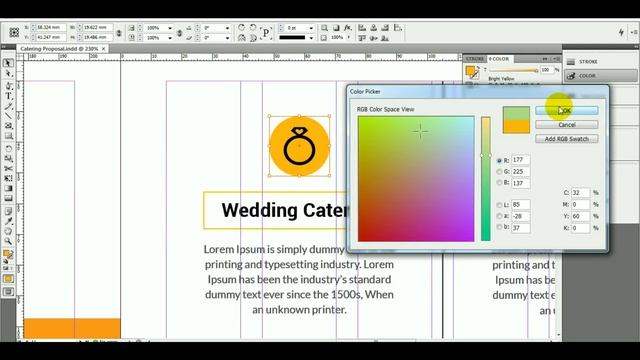Click the Add RGB Swatch button
The height and width of the screenshot is (360, 640).
(567, 139)
